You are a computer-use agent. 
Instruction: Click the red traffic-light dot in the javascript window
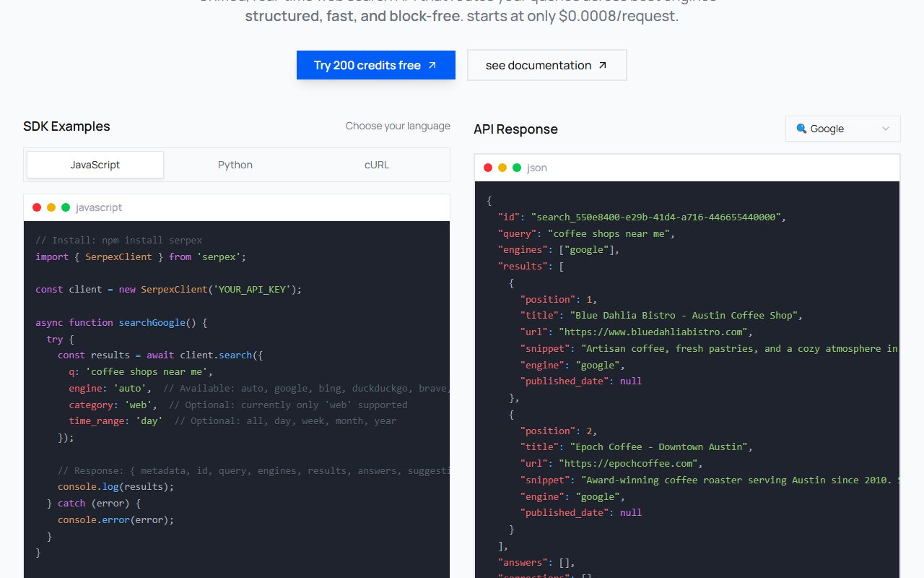(37, 207)
